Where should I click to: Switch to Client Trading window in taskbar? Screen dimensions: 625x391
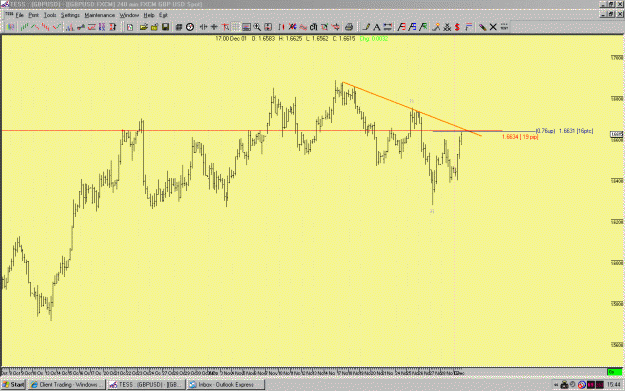point(67,385)
